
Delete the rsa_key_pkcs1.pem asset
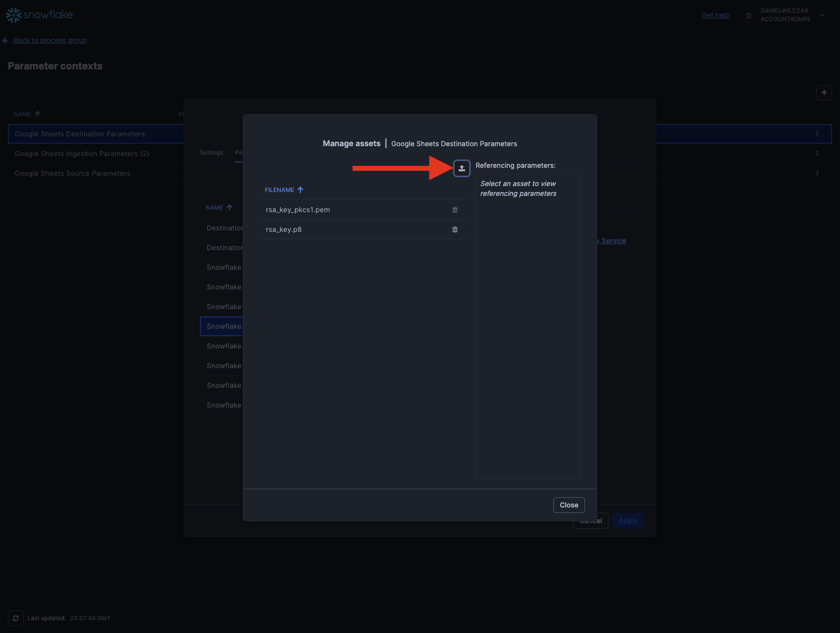[x=454, y=210]
